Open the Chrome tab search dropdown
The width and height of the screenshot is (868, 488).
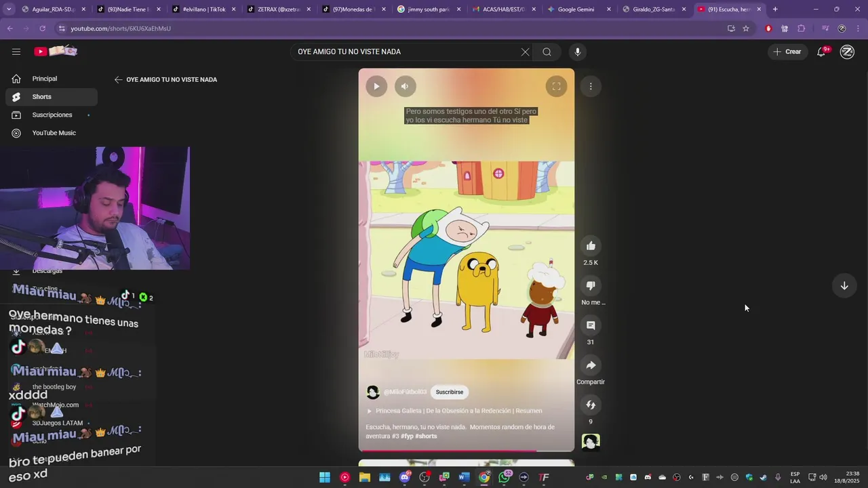tap(9, 9)
